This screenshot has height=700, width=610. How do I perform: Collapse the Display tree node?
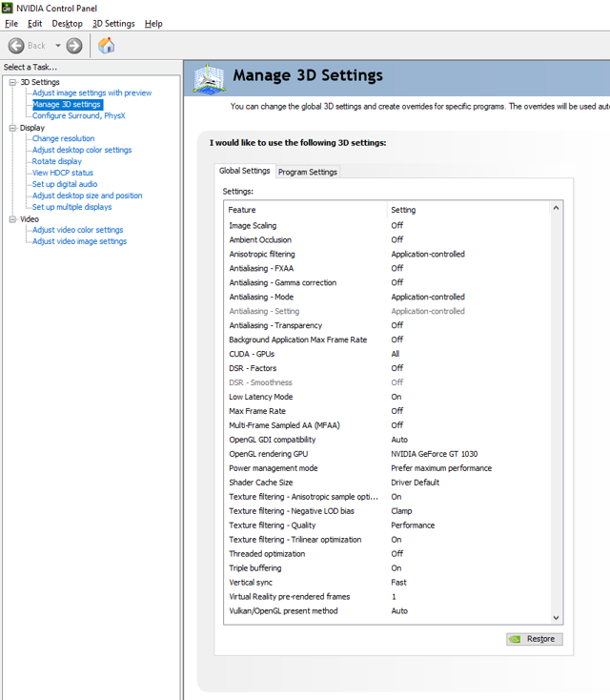click(x=13, y=128)
